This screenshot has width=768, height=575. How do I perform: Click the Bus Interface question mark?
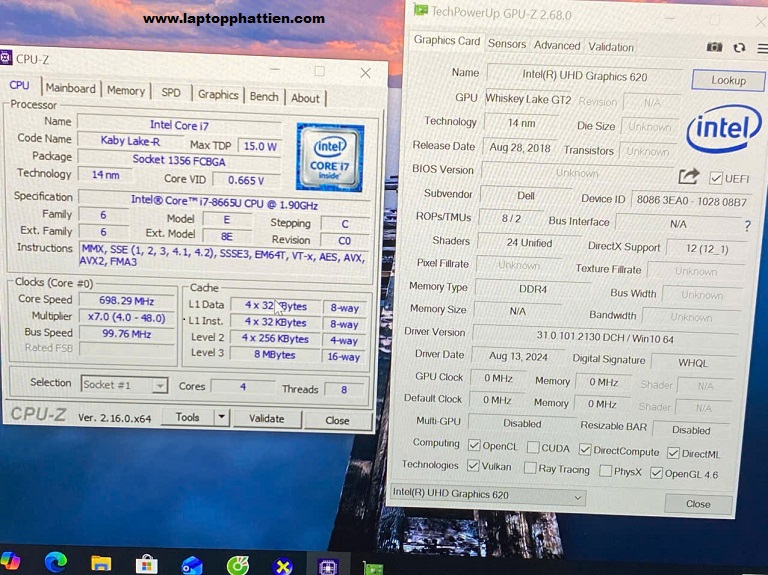[x=747, y=226]
